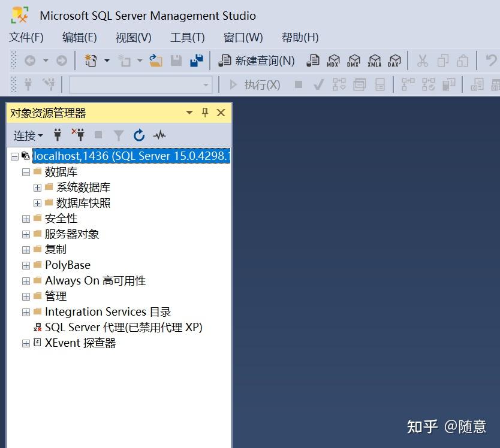Click the Query Options icon
The height and width of the screenshot is (448, 500).
pos(359,85)
